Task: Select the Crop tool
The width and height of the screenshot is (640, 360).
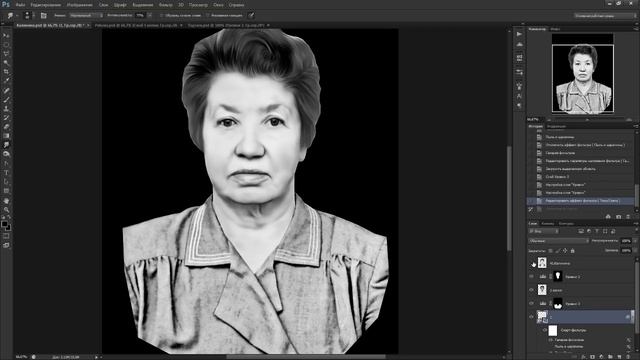Action: pos(6,72)
